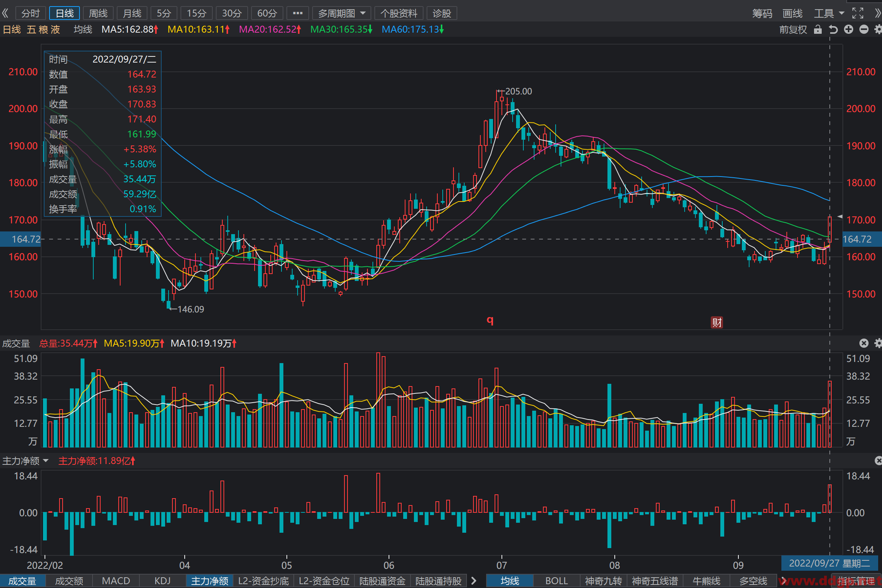
Task: Open the 个股资料 stock info button
Action: [399, 13]
